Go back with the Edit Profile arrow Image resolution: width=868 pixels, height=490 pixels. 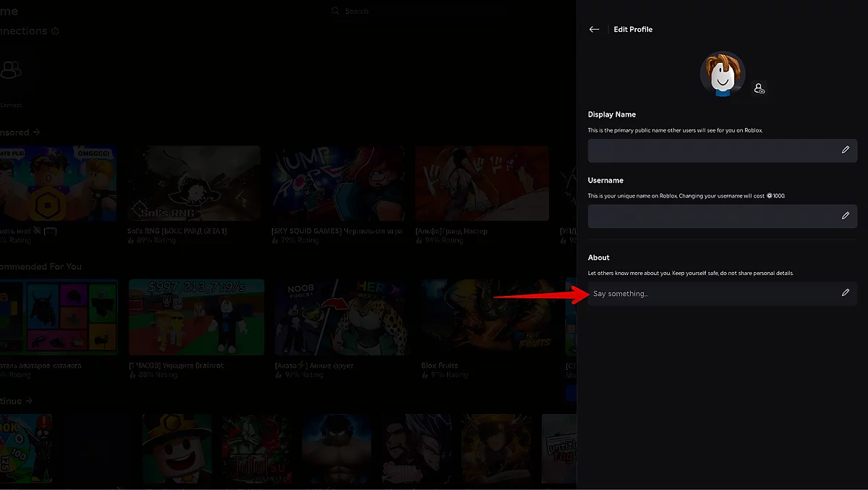[594, 30]
